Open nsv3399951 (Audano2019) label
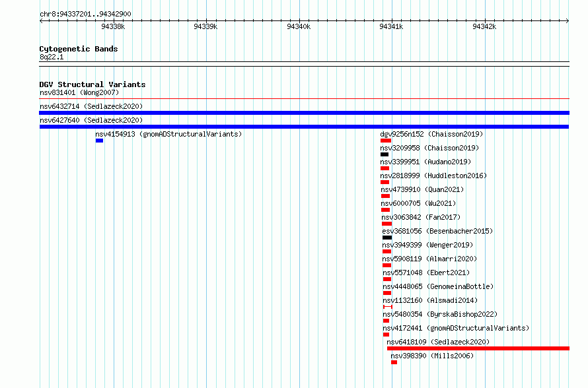 tap(425, 162)
